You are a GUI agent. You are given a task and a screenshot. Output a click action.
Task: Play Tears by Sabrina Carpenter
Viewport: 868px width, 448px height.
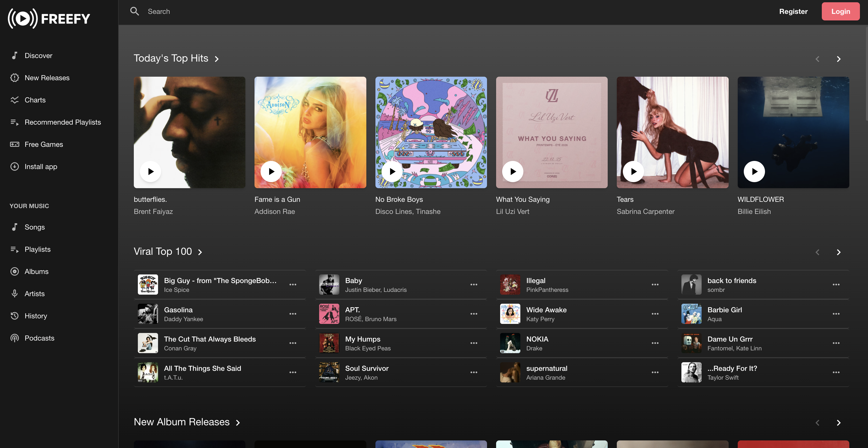[x=633, y=171]
